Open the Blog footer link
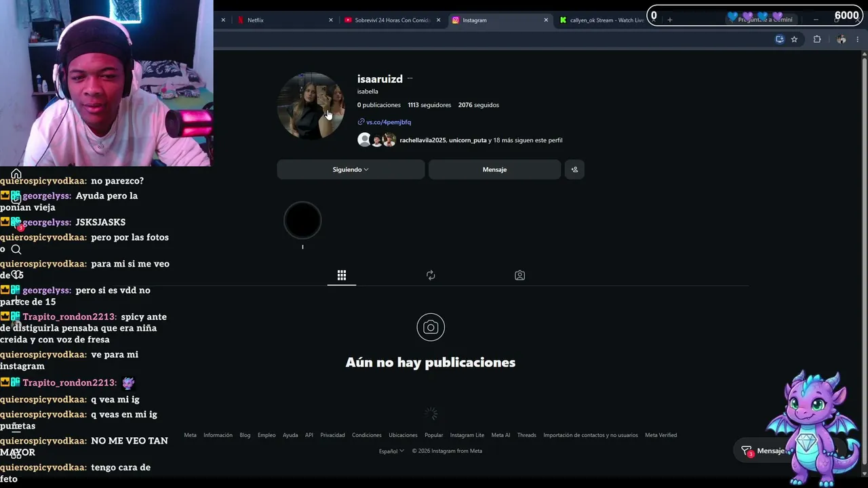This screenshot has width=868, height=488. coord(245,435)
